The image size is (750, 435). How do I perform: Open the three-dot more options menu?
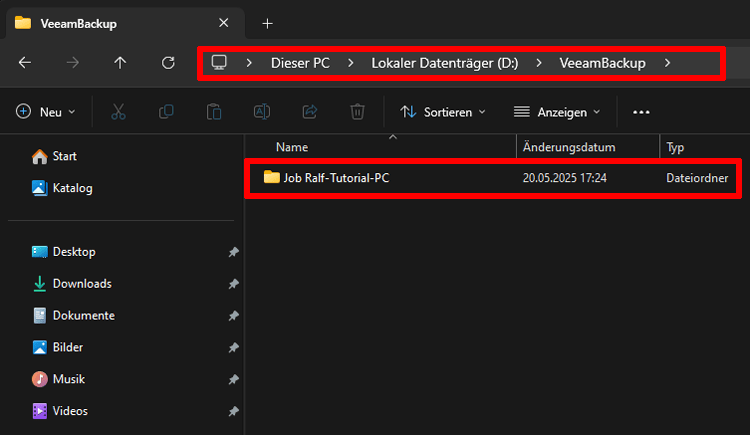point(641,112)
